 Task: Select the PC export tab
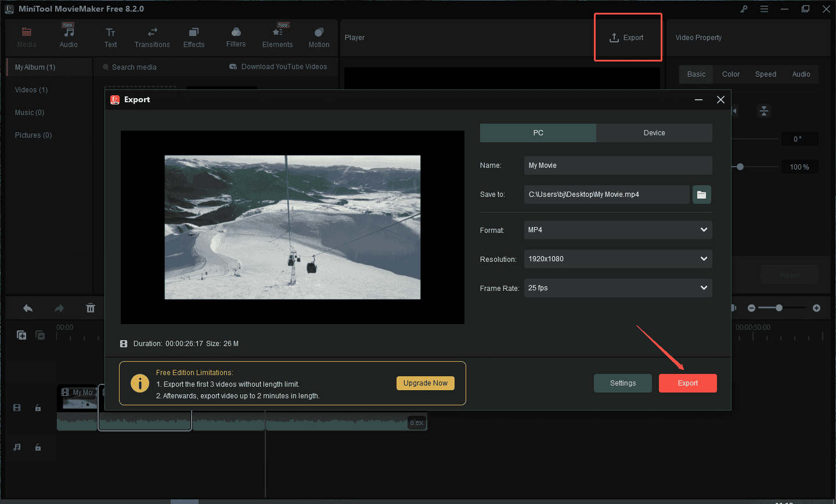538,133
